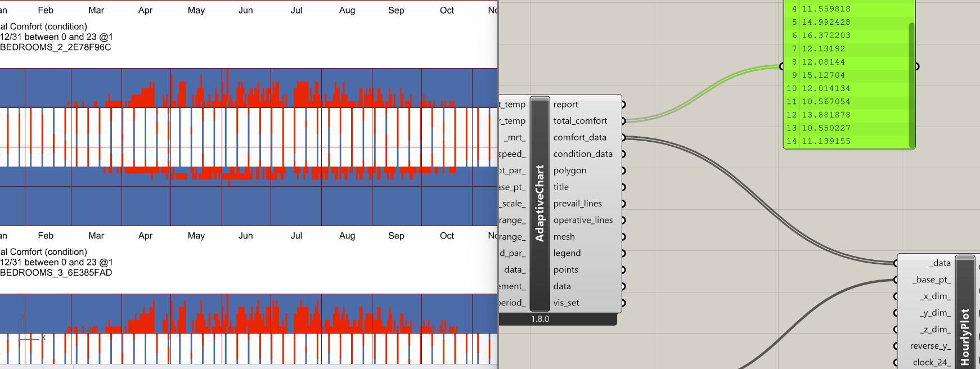Click the condition_data output grip
980x369 pixels.
[623, 154]
